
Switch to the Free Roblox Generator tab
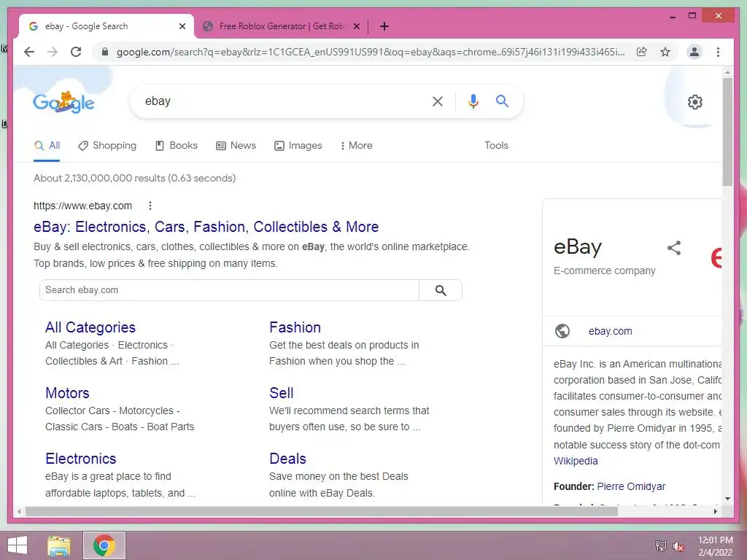click(x=281, y=26)
